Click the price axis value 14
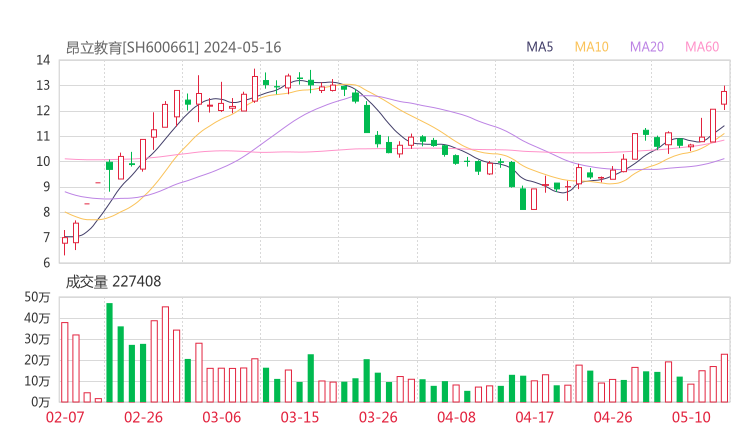Image resolution: width=740 pixels, height=440 pixels. point(43,60)
